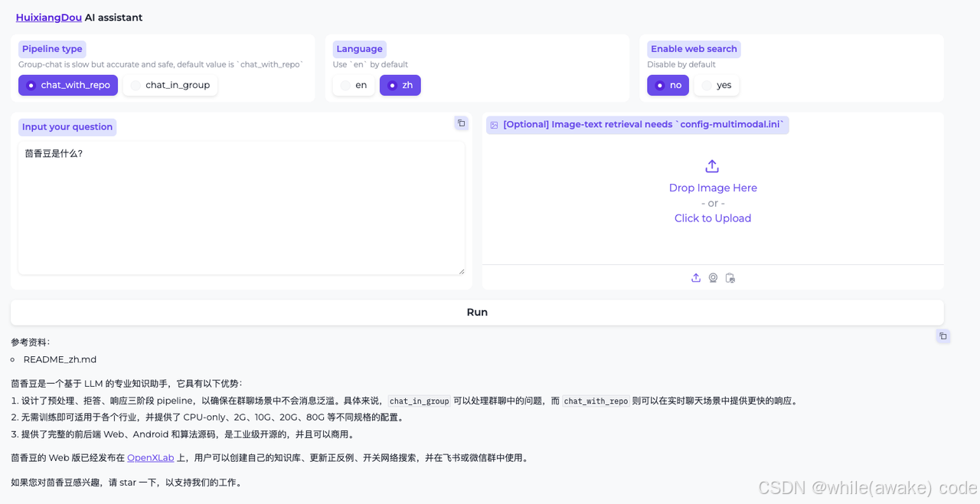Copy the question text with the copy icon
The image size is (980, 504).
[x=461, y=123]
